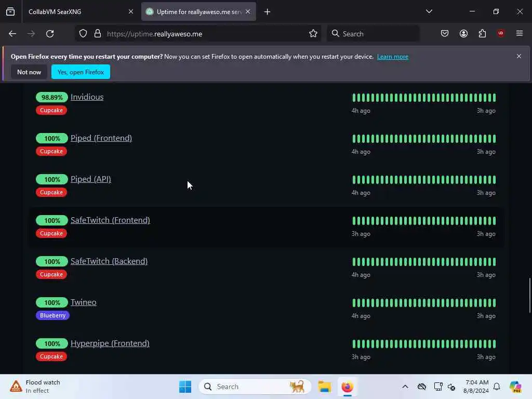The height and width of the screenshot is (399, 532).
Task: Open the Windows Start menu
Action: pos(185,387)
